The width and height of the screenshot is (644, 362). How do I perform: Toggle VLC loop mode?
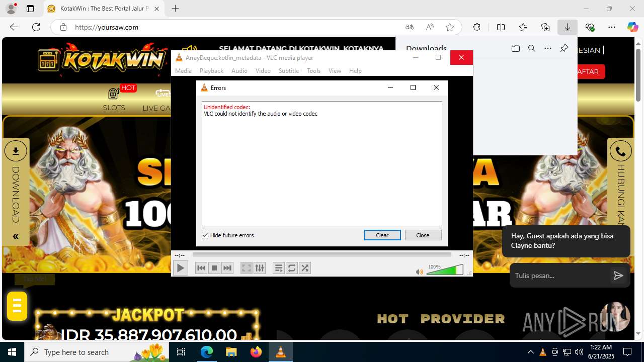292,268
